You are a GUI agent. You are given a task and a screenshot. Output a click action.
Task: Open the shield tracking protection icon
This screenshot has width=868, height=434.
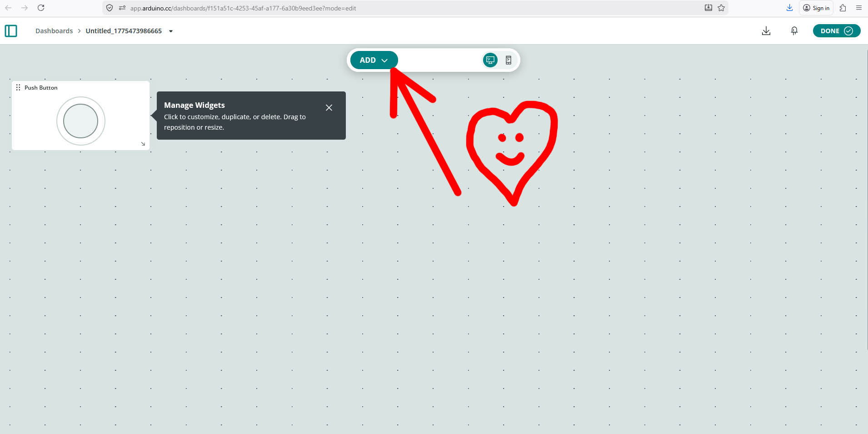click(110, 8)
